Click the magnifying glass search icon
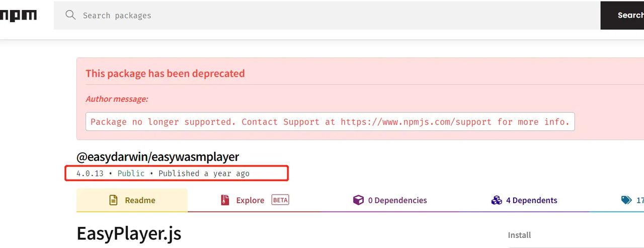Viewport: 644px width, 248px height. click(x=70, y=15)
